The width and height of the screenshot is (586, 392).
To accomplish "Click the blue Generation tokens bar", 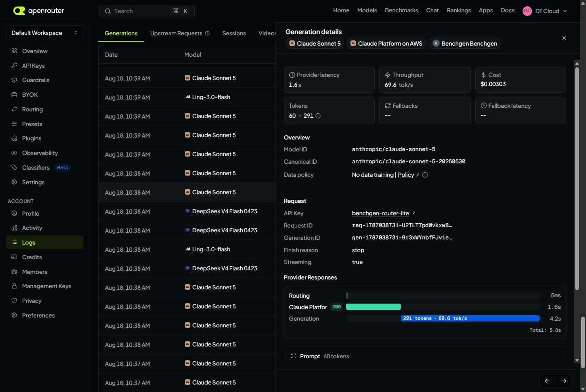I will 470,318.
